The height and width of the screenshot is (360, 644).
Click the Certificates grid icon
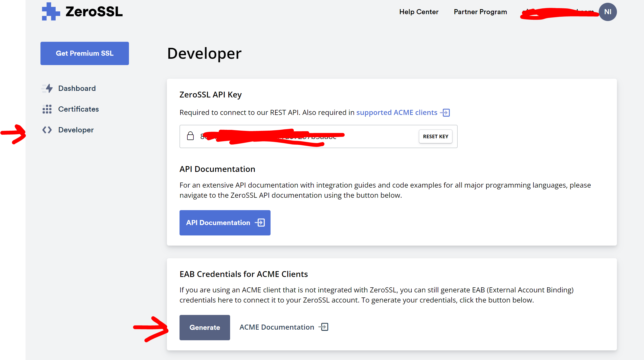(x=47, y=109)
